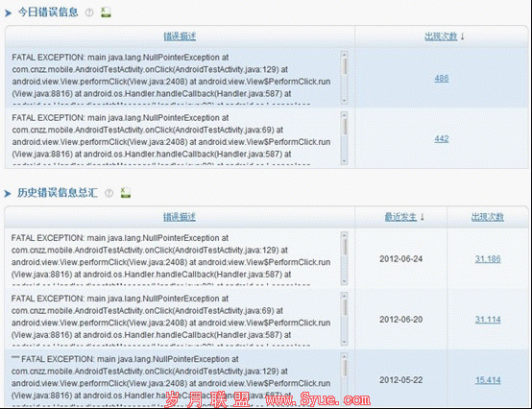Click scroll-down arrow in the 2012-06-24 row
The image size is (532, 409).
pyautogui.click(x=344, y=281)
